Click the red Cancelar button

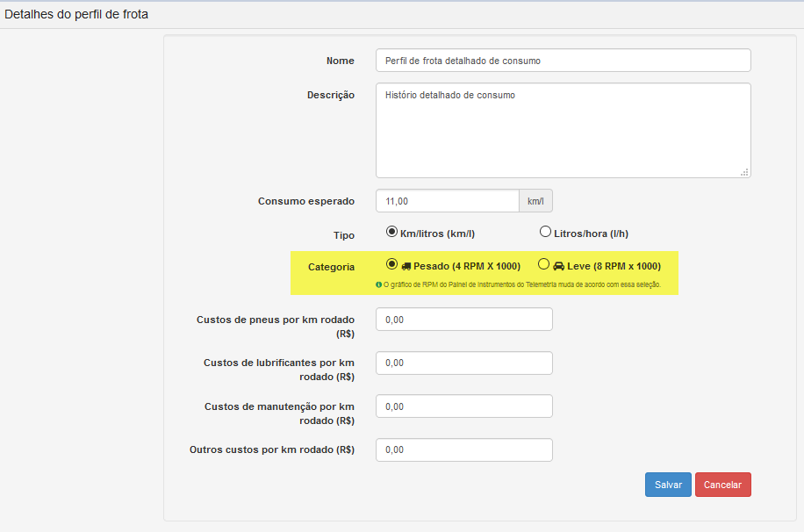(x=723, y=485)
